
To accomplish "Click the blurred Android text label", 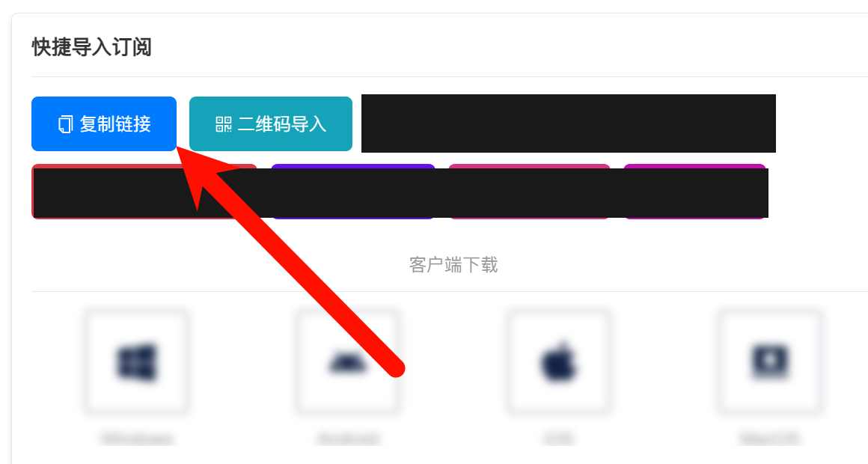I will tap(348, 439).
